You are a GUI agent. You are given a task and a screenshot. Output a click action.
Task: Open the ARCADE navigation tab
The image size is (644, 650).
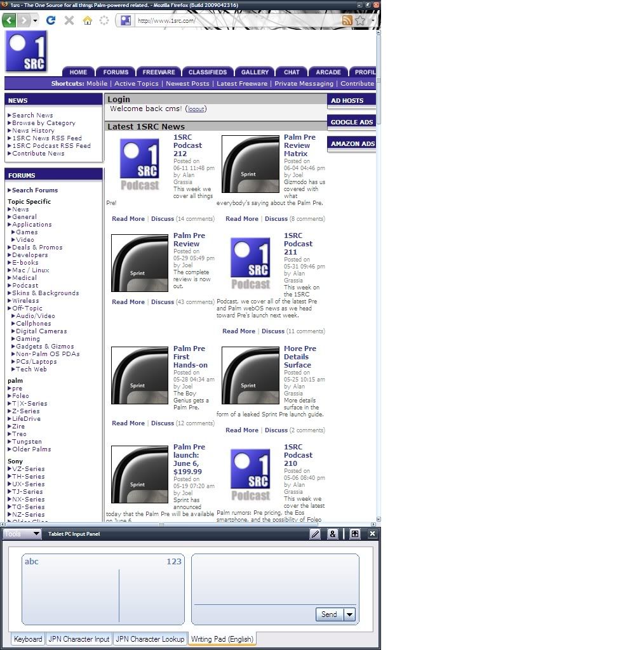coord(328,72)
